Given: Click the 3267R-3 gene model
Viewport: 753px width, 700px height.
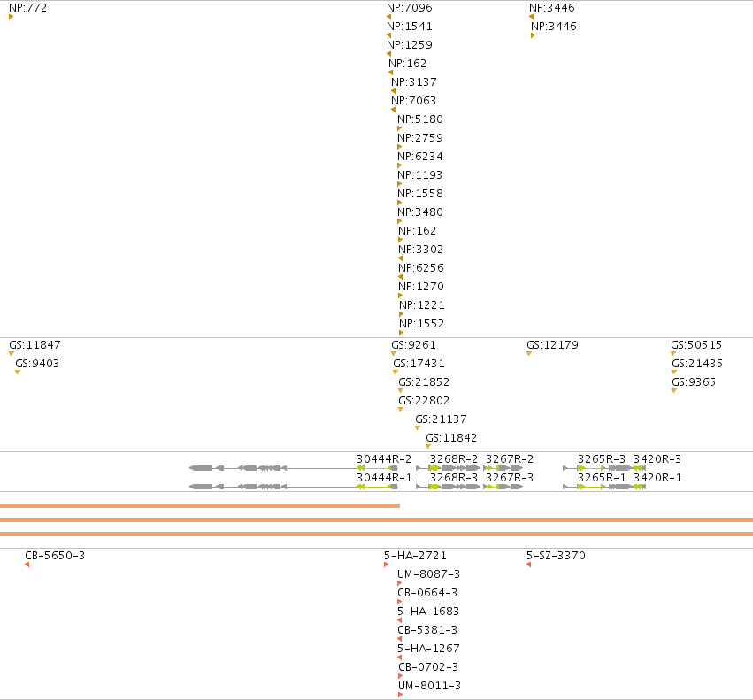Looking at the screenshot, I should pos(503,487).
